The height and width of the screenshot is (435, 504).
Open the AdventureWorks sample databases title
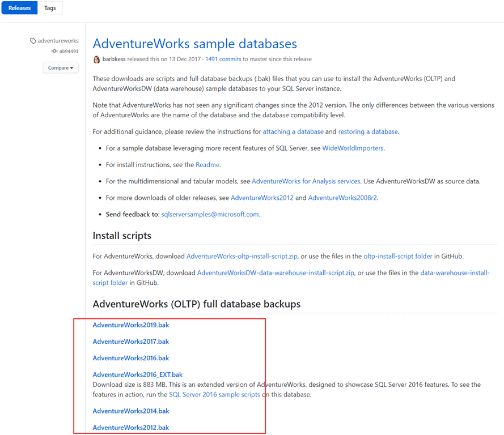click(x=194, y=44)
